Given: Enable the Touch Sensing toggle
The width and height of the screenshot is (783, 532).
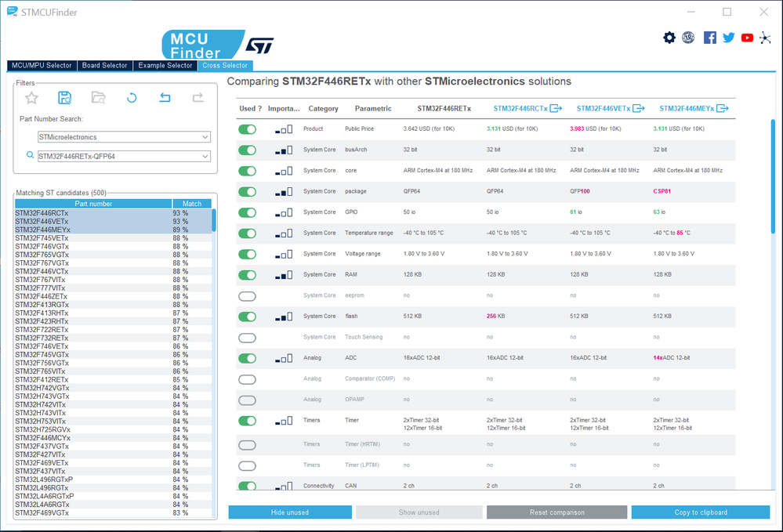Looking at the screenshot, I should tap(247, 338).
